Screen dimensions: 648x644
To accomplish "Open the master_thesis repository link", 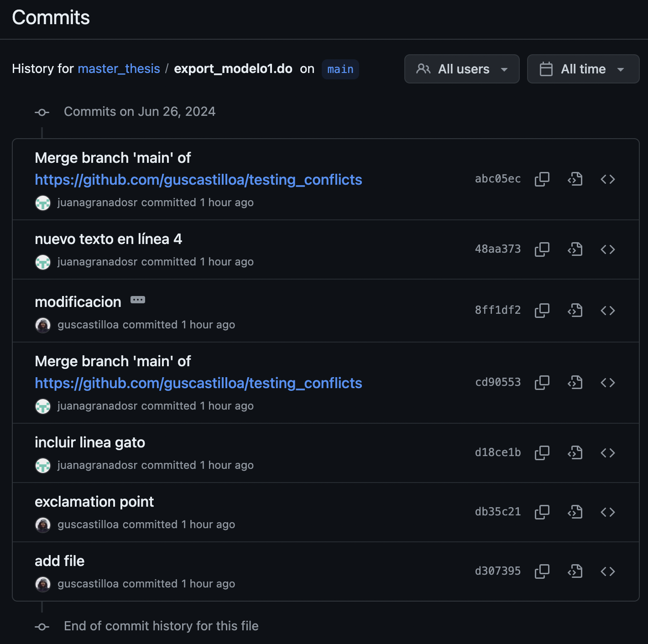I will tap(119, 69).
